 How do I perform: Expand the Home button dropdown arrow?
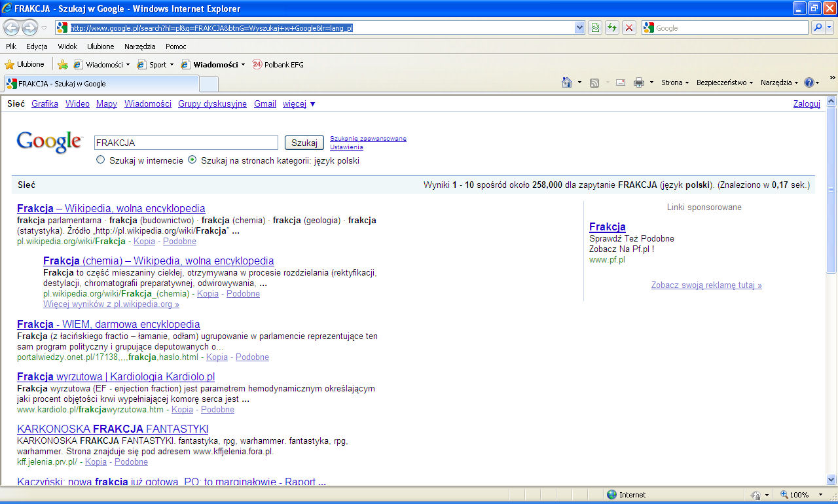point(579,82)
